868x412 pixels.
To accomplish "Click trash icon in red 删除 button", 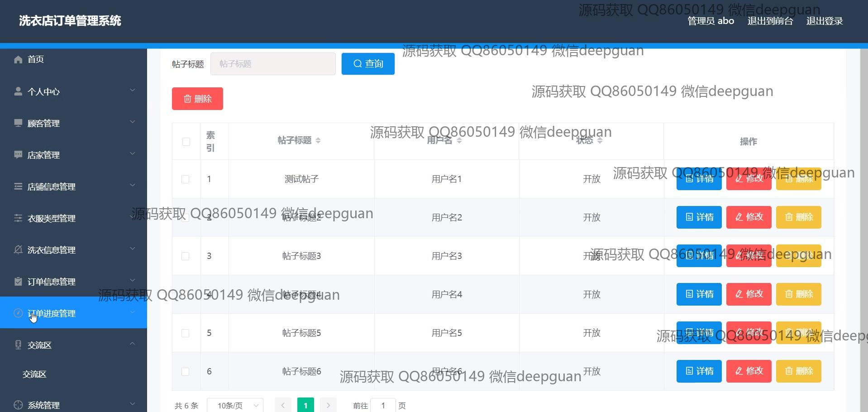I will pyautogui.click(x=187, y=99).
